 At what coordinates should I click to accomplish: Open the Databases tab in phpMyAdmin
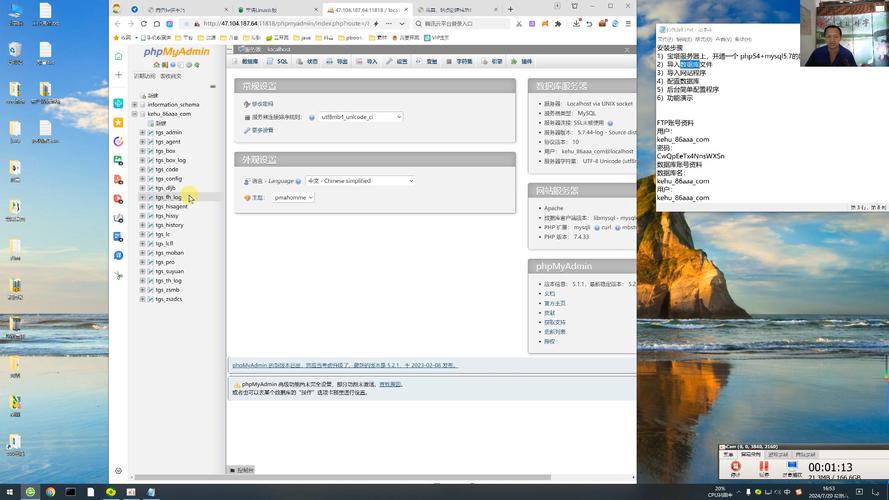245,61
